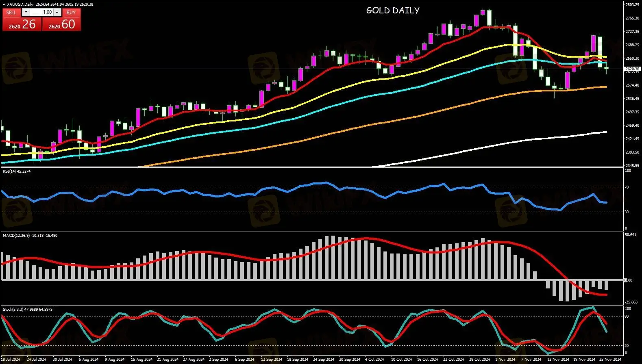Click the 9 Aug 2024 date label
The image size is (642, 364).
click(x=115, y=360)
